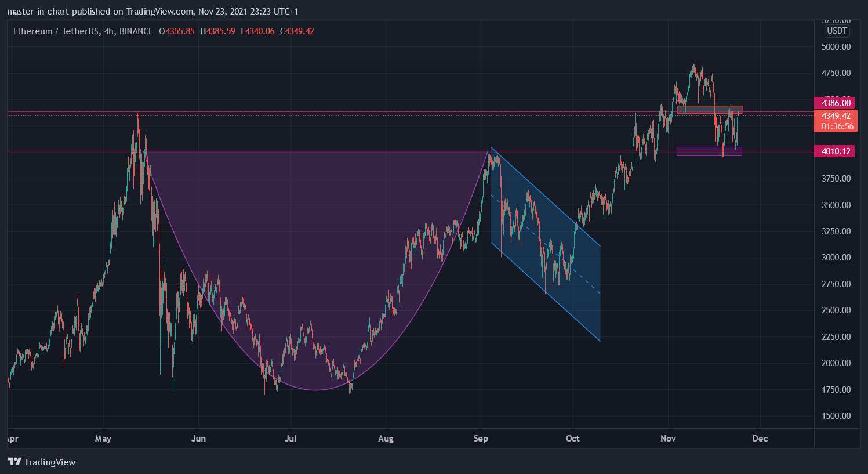Image resolution: width=868 pixels, height=474 pixels.
Task: Click the 4010.12 price line label
Action: click(836, 151)
